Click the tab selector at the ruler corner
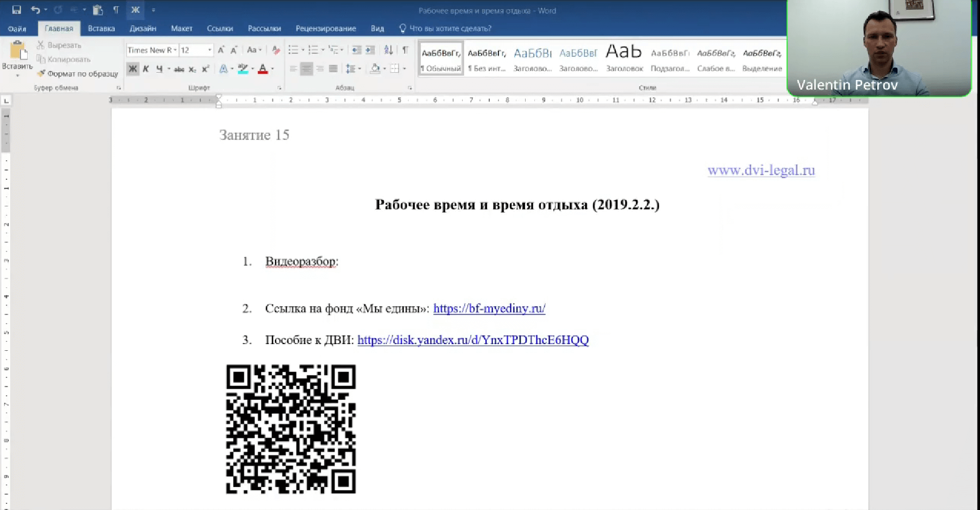The image size is (980, 510). pos(6,100)
